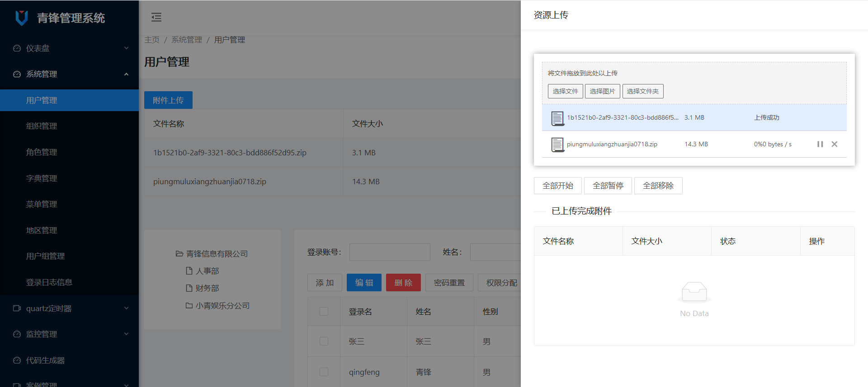Click the 上传成功 status text

(767, 117)
